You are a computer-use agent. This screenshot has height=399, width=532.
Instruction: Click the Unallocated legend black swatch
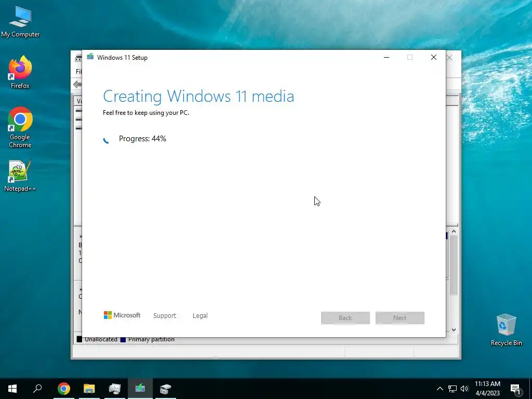(x=79, y=339)
